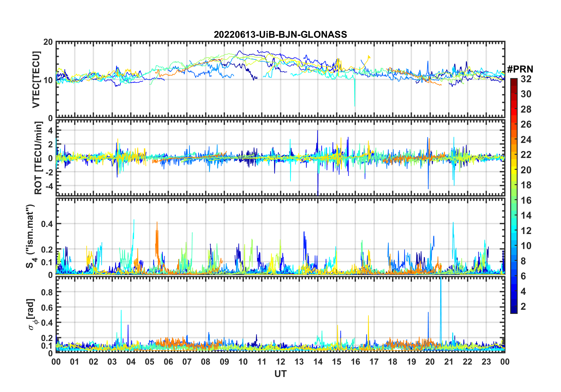Click x-axis tick label 06
Screen dimensions: 561x392
(168, 362)
